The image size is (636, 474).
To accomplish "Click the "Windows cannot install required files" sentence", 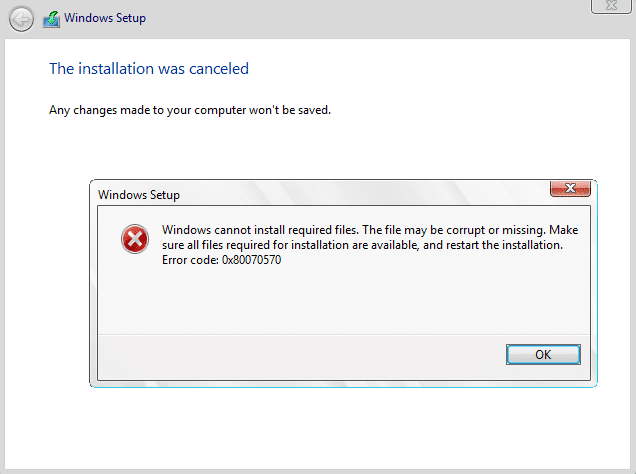I will tap(260, 230).
